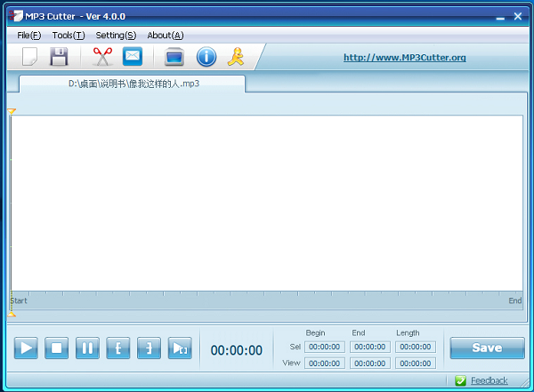534x392 pixels.
Task: Click the blue info circle icon
Action: tap(206, 57)
